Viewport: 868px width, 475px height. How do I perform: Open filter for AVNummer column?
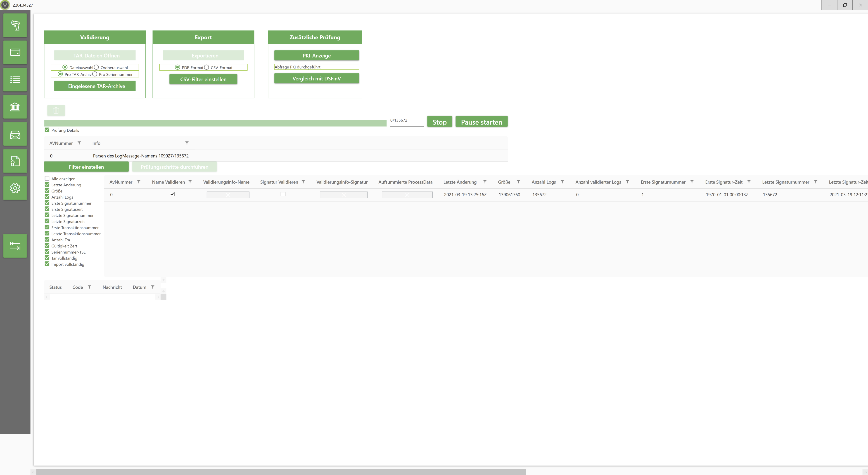pyautogui.click(x=79, y=143)
